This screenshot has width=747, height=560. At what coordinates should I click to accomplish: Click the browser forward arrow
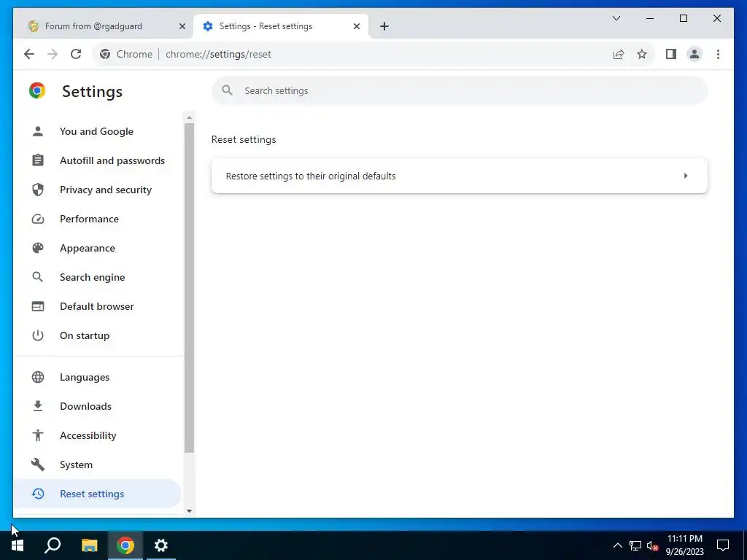(x=53, y=54)
